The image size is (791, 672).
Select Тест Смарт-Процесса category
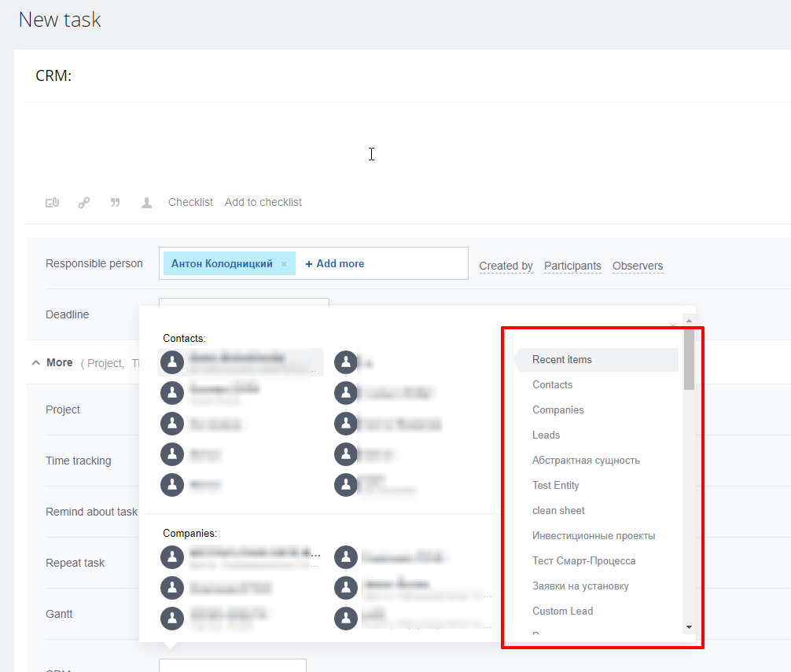click(x=583, y=561)
